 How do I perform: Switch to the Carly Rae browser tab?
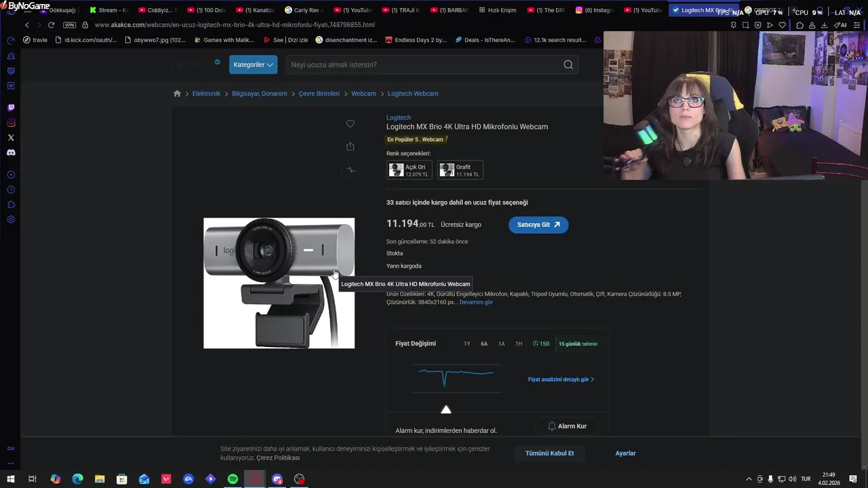click(x=304, y=10)
